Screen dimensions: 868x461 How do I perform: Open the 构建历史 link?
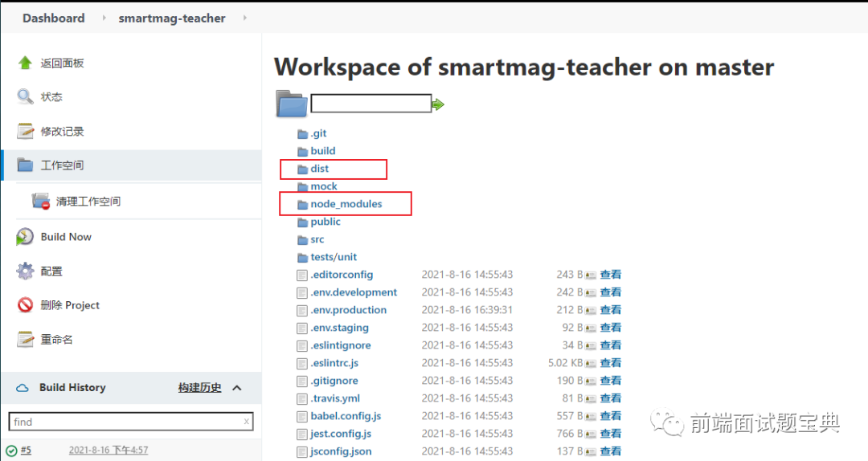200,388
